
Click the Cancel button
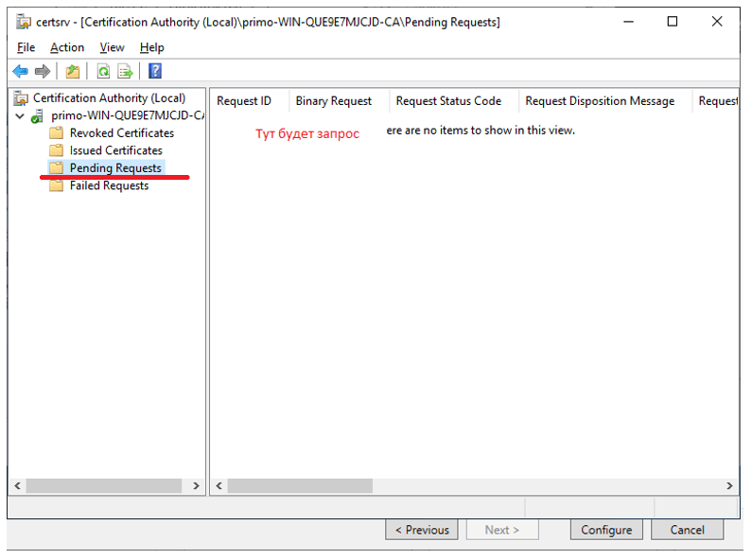click(687, 530)
